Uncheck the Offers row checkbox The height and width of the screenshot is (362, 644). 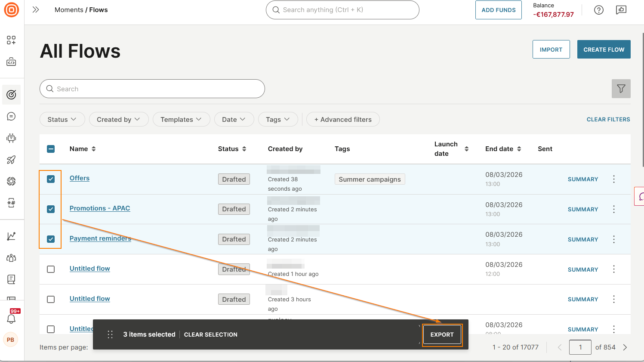[50, 179]
